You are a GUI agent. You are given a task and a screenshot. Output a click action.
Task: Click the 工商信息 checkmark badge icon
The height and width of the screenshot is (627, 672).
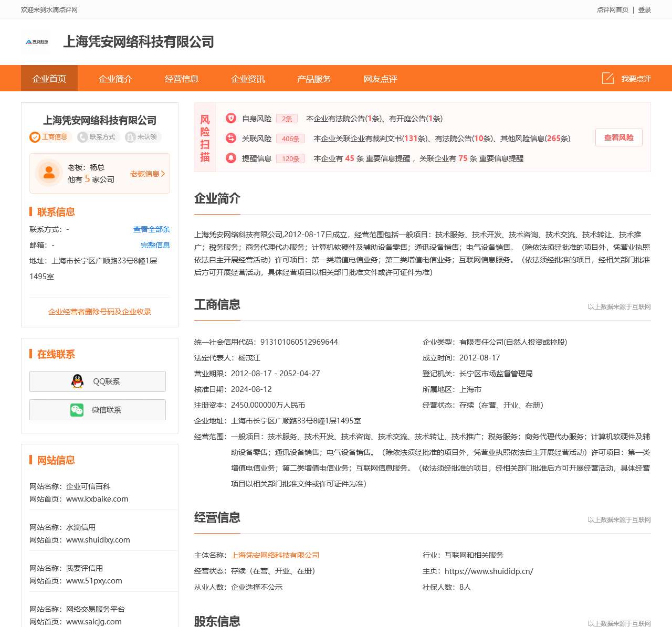pos(35,137)
